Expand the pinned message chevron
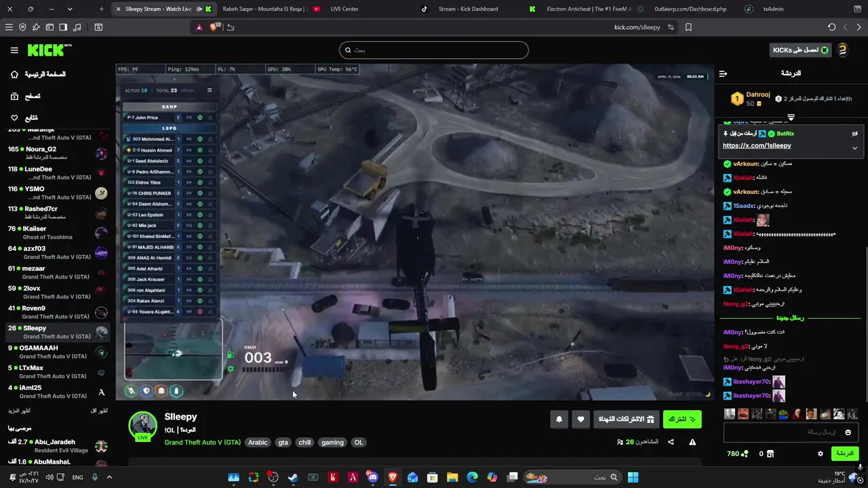 click(x=854, y=148)
